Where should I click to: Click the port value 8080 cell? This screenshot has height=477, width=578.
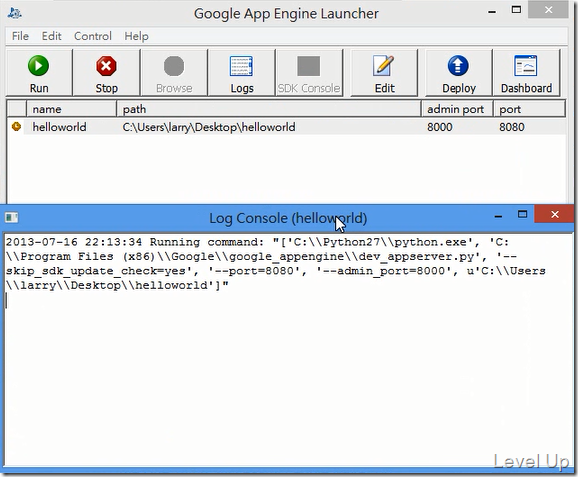pos(512,127)
